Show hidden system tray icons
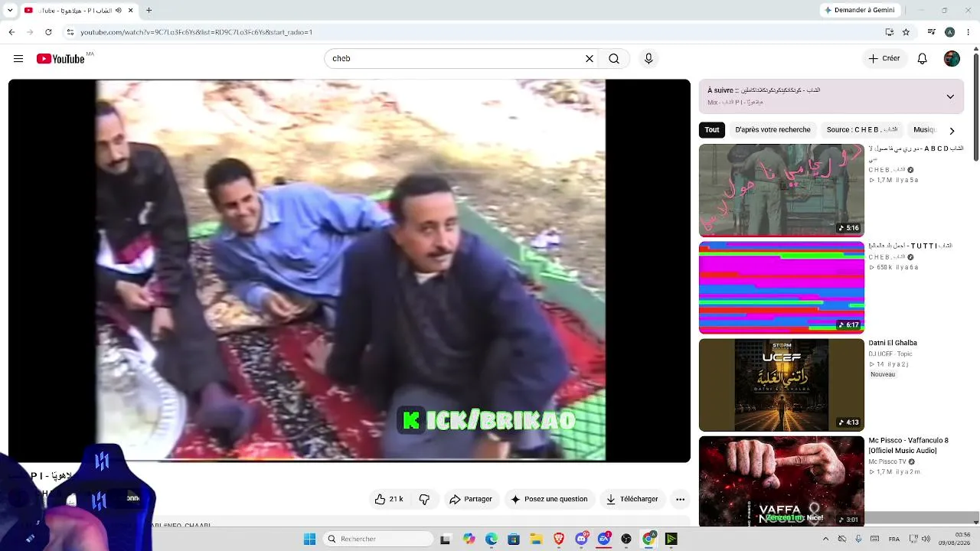 825,539
